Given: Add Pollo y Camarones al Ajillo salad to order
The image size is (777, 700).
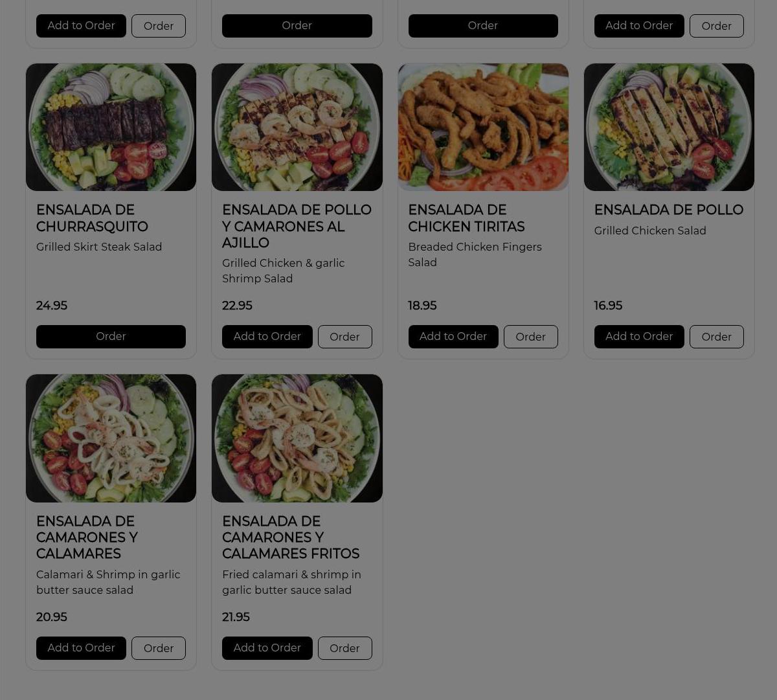Looking at the screenshot, I should click(267, 337).
